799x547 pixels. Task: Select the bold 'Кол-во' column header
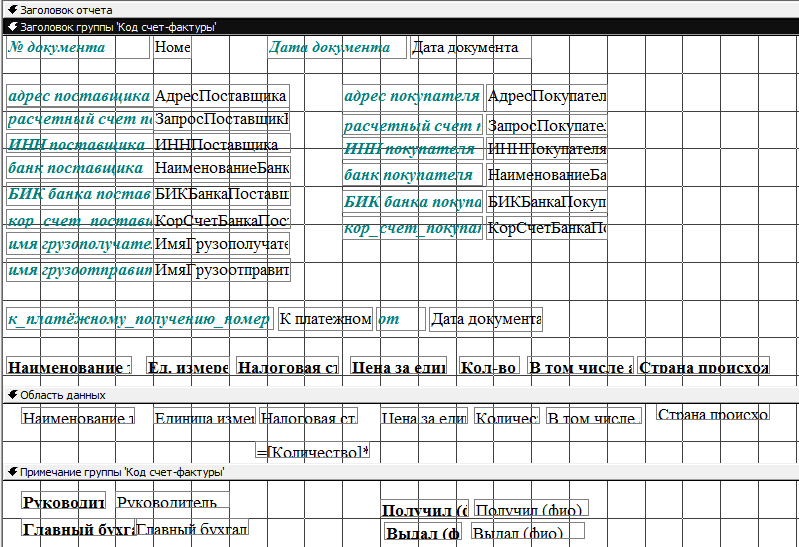489,366
